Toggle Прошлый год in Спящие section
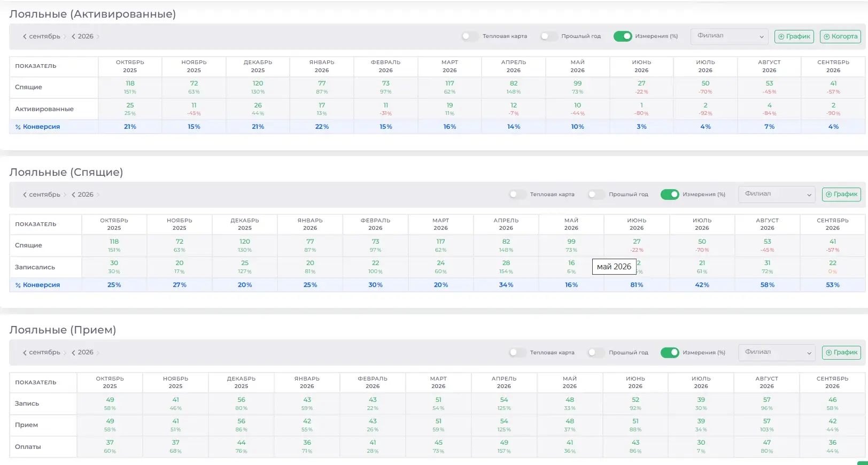The image size is (868, 465). tap(596, 195)
